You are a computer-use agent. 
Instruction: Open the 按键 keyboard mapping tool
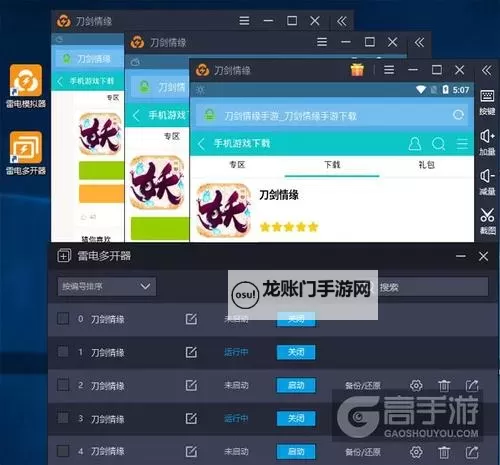487,102
